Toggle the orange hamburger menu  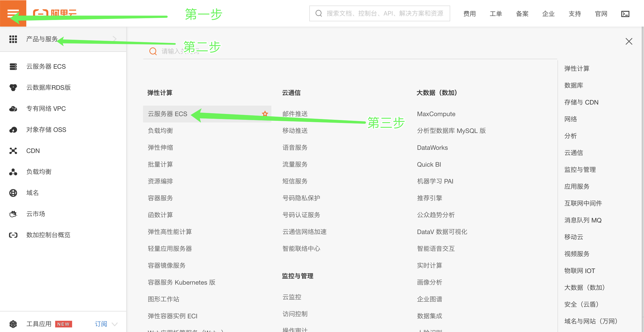[13, 13]
